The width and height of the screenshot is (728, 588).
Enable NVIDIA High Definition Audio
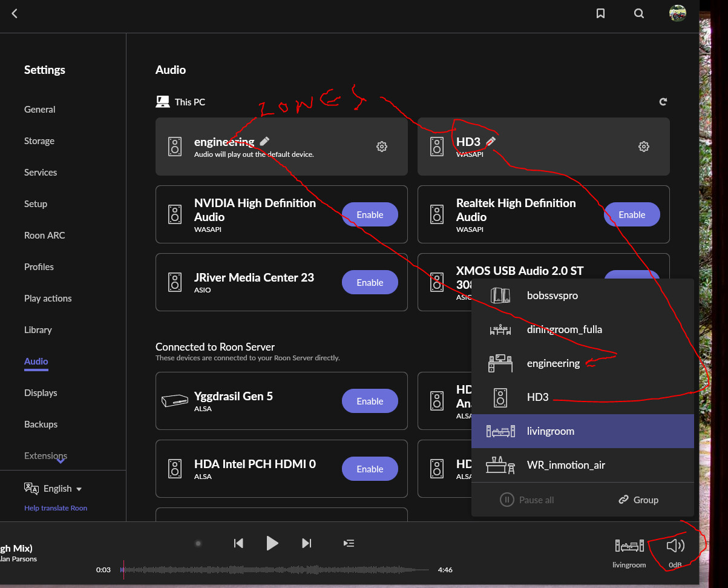(x=370, y=214)
